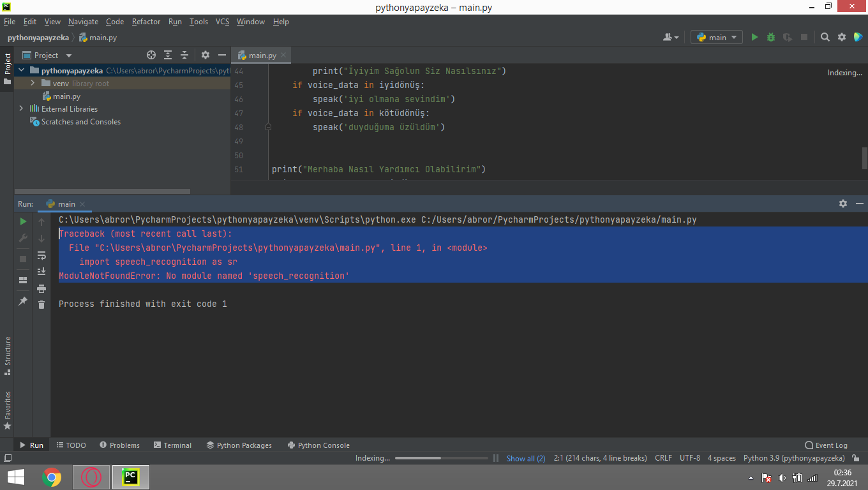The height and width of the screenshot is (490, 868).
Task: Select main.py in the Project tree
Action: (x=61, y=96)
